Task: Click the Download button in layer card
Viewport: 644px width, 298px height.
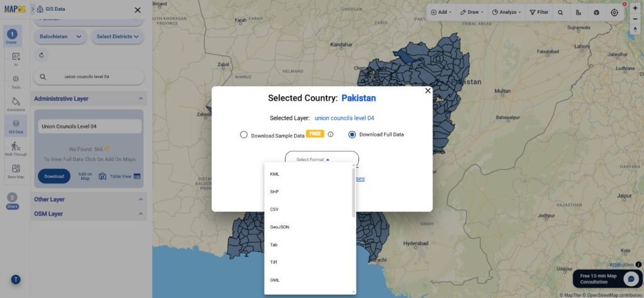Action: click(54, 176)
